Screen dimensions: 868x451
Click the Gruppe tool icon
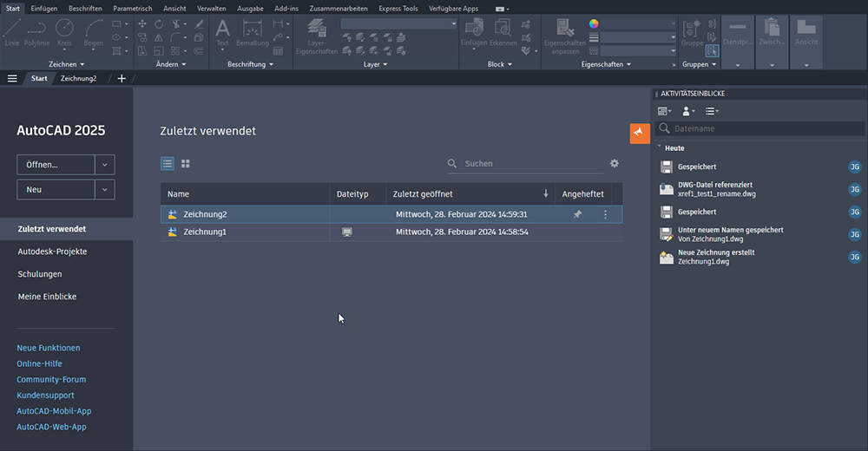click(692, 32)
